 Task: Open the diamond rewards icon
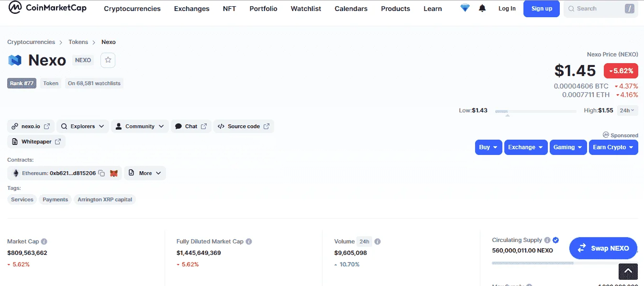pyautogui.click(x=465, y=8)
